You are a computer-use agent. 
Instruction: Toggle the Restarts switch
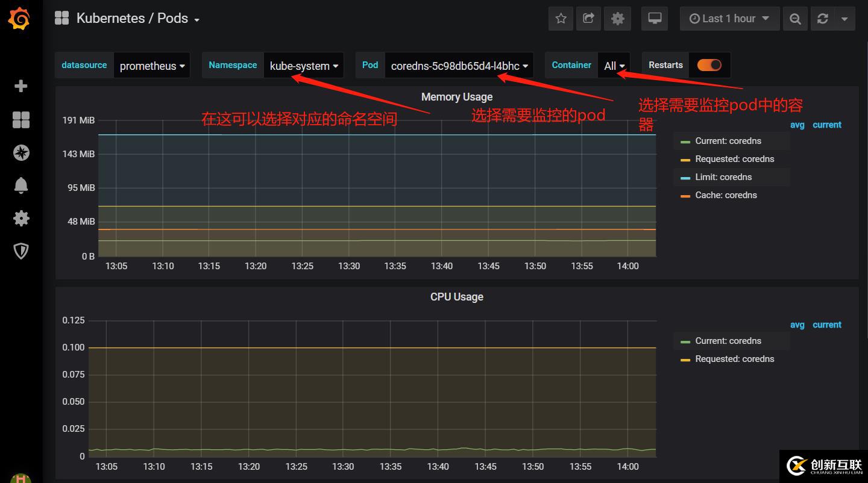point(709,65)
